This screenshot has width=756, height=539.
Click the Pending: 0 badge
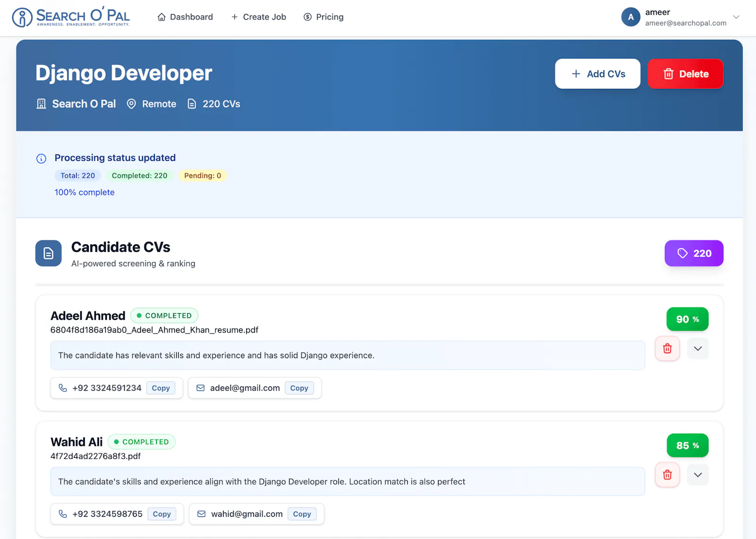point(203,176)
